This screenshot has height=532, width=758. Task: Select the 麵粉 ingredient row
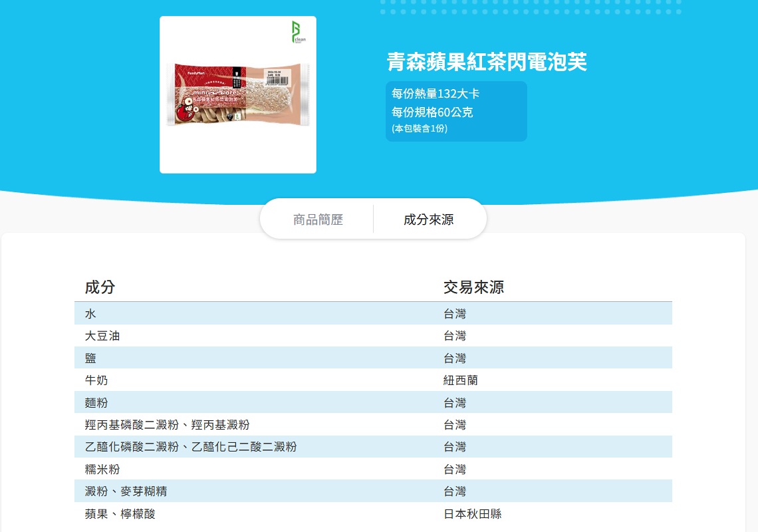pos(96,403)
